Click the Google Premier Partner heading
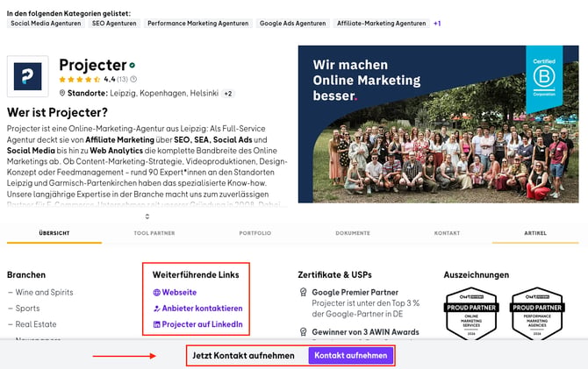Screen dimensions: 588x369 coord(355,292)
